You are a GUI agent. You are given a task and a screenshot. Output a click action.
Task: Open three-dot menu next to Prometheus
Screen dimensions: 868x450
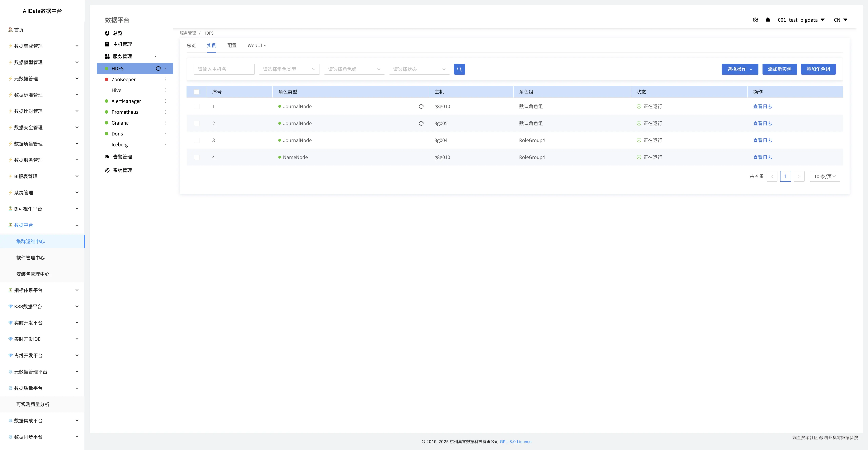click(165, 112)
